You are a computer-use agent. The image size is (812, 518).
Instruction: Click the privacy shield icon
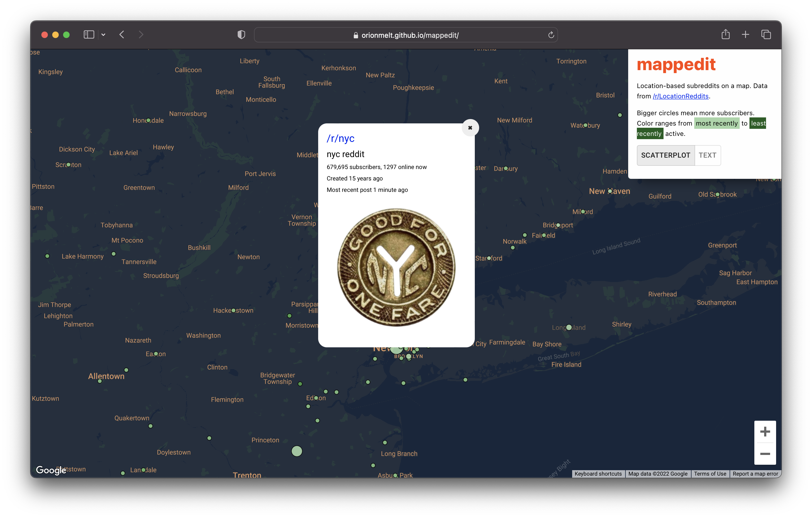[241, 35]
